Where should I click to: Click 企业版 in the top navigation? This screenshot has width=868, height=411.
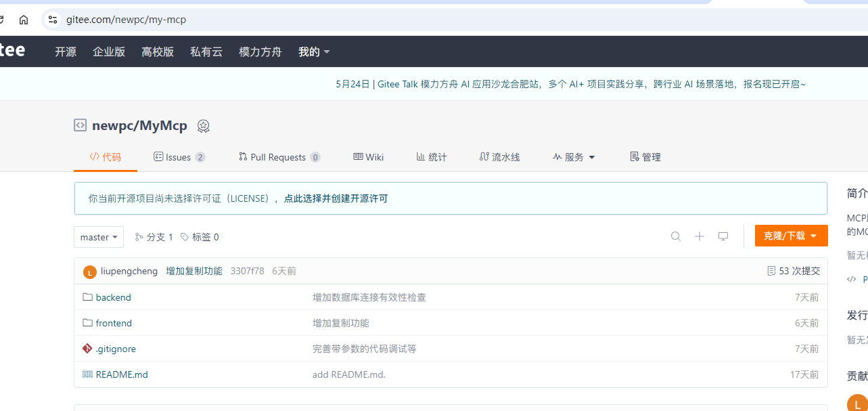click(x=109, y=51)
